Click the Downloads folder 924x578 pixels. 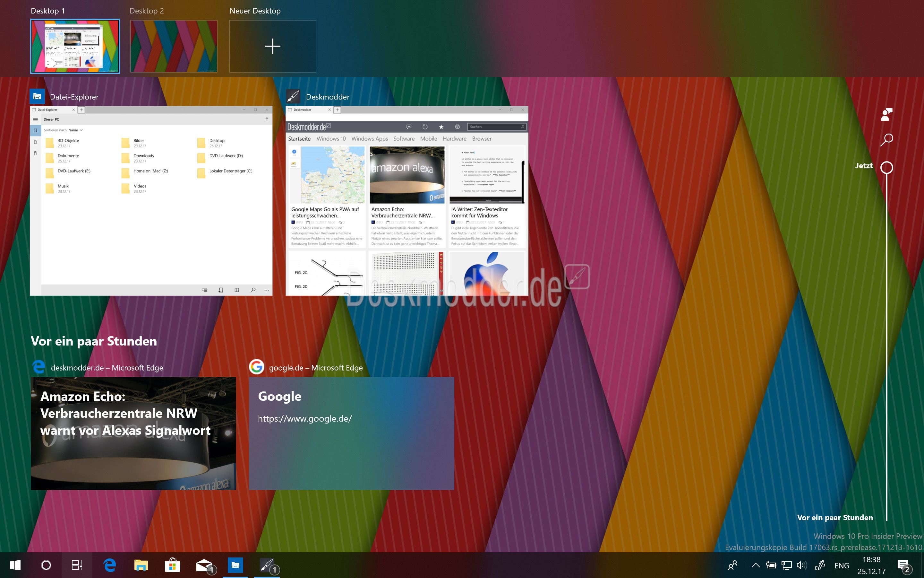(138, 158)
